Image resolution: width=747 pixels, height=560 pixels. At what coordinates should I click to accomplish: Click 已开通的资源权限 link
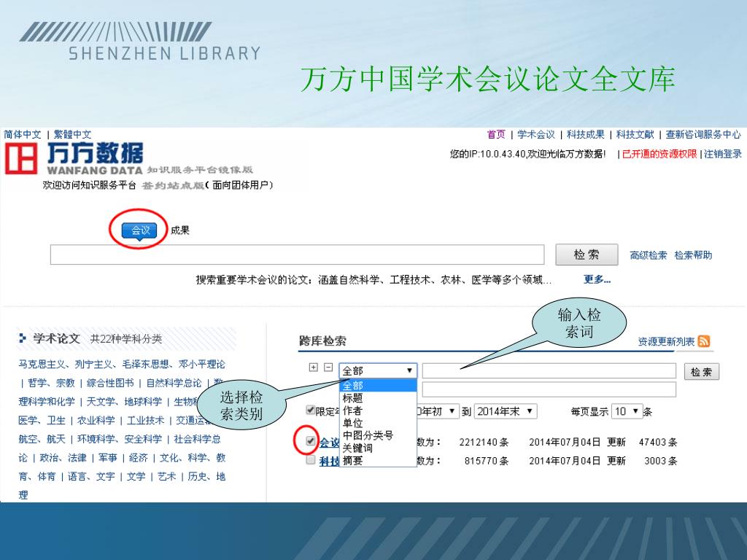pyautogui.click(x=659, y=154)
